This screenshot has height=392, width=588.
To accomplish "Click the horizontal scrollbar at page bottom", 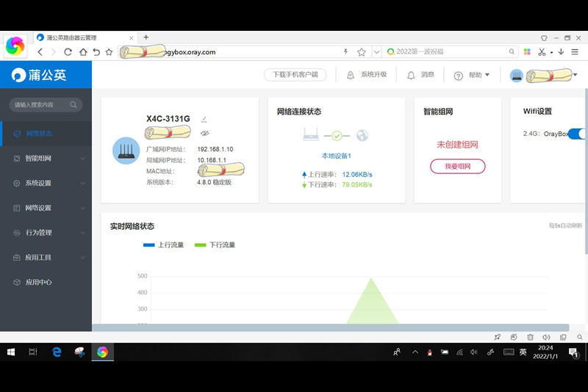I will point(330,327).
